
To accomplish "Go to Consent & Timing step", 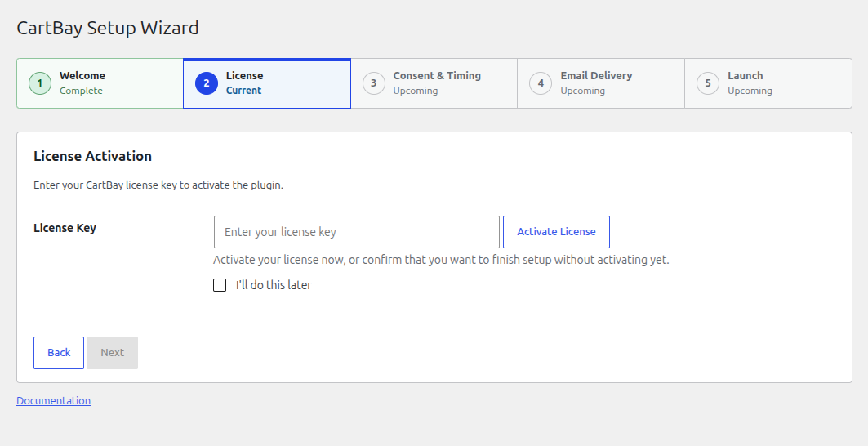I will point(434,83).
